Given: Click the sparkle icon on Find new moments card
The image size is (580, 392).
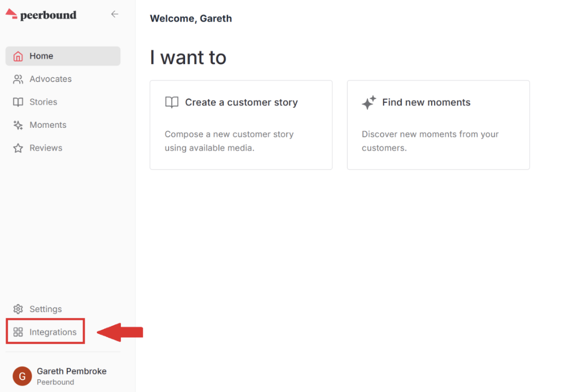Looking at the screenshot, I should tap(369, 102).
